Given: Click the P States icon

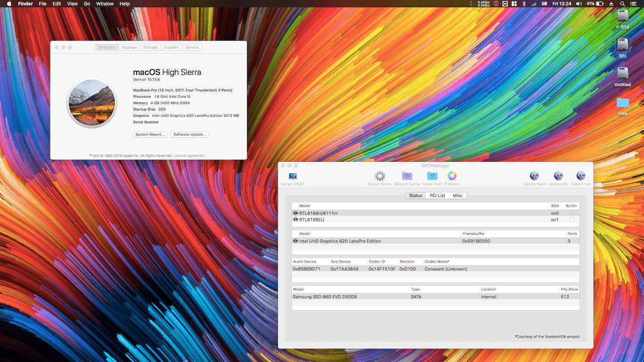Looking at the screenshot, I should point(452,175).
